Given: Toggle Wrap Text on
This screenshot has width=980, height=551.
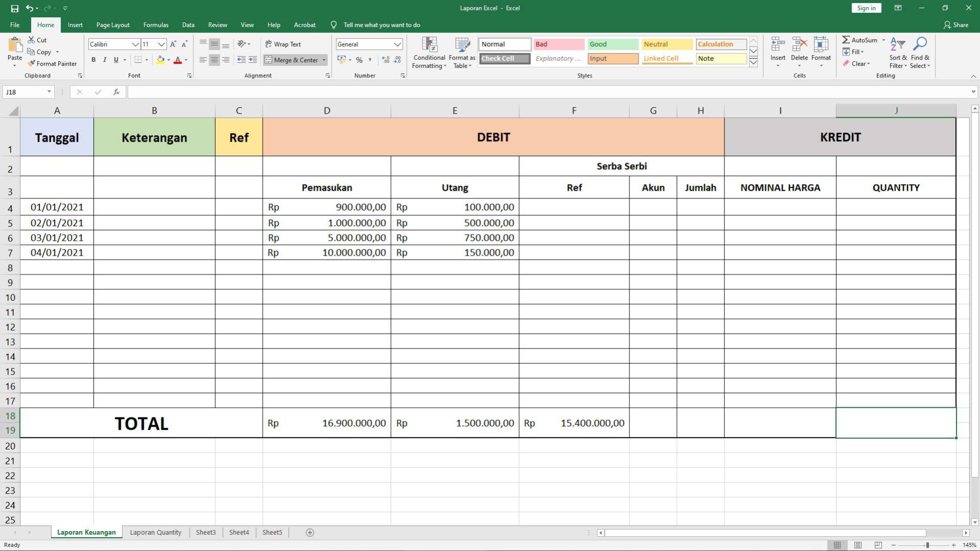Looking at the screenshot, I should (283, 44).
